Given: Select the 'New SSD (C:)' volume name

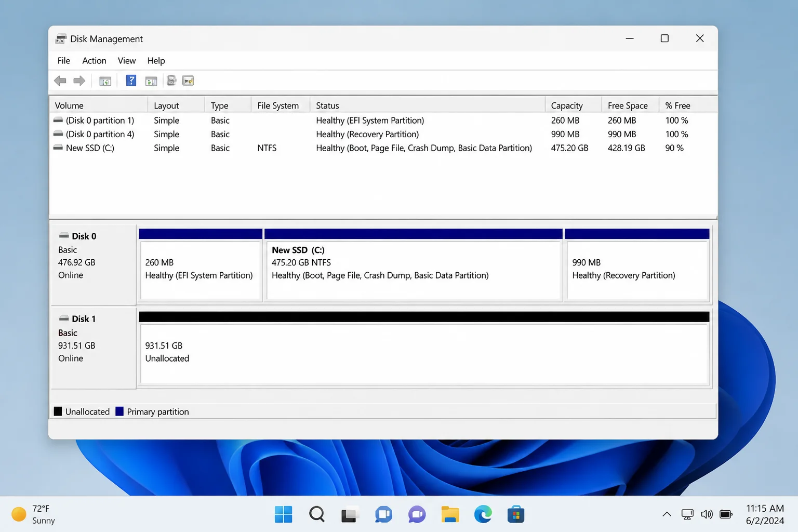Looking at the screenshot, I should [90, 148].
